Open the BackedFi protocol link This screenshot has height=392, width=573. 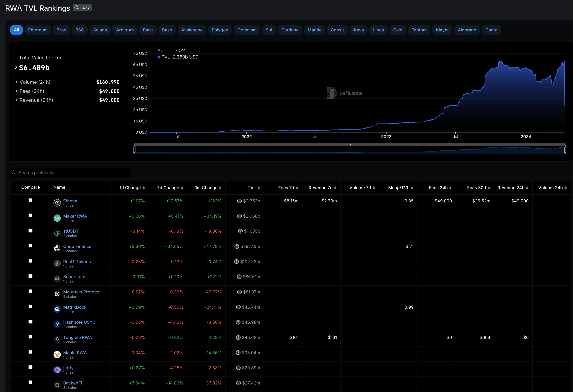72,383
